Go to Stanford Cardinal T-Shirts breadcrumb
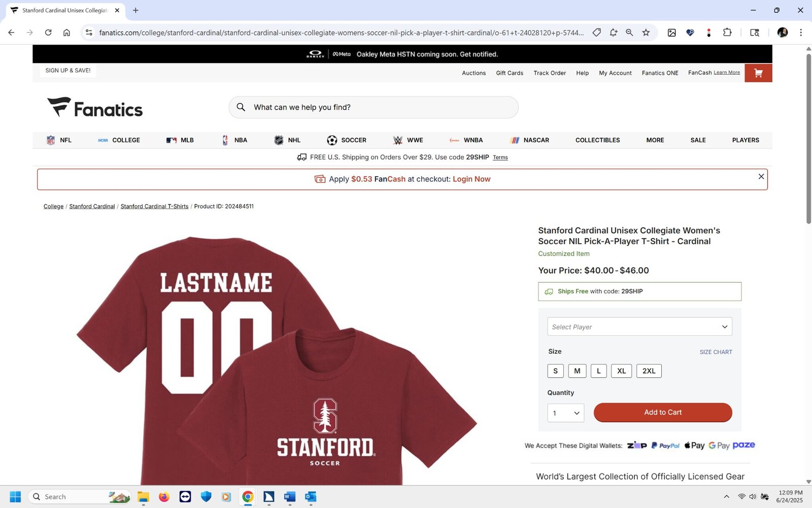This screenshot has height=508, width=812. pos(154,206)
